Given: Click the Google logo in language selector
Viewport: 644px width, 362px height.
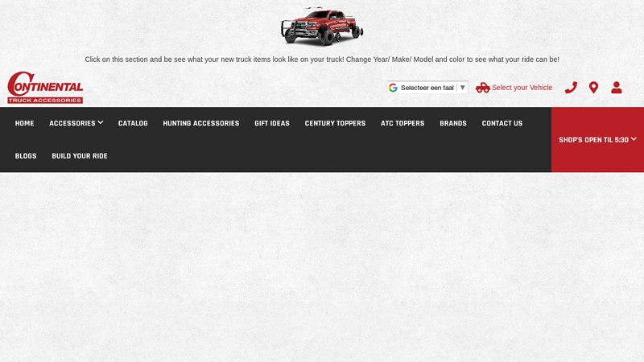Looking at the screenshot, I should click(393, 88).
